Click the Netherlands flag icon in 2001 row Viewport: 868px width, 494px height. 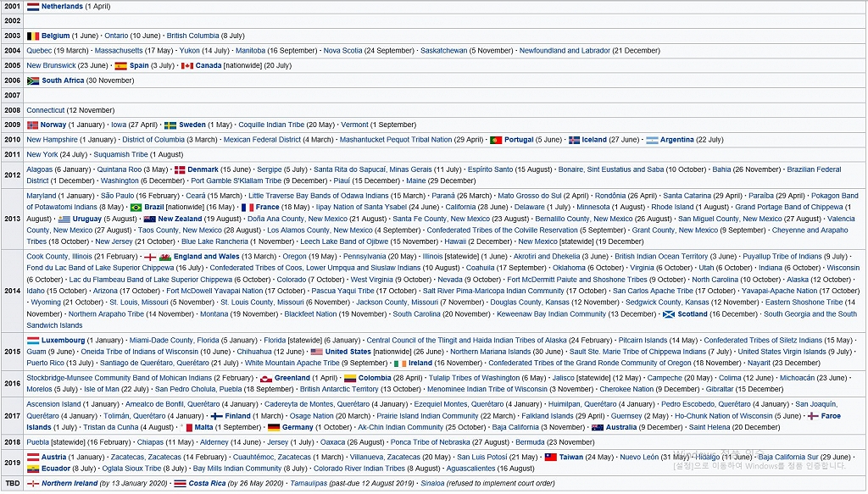pos(33,7)
